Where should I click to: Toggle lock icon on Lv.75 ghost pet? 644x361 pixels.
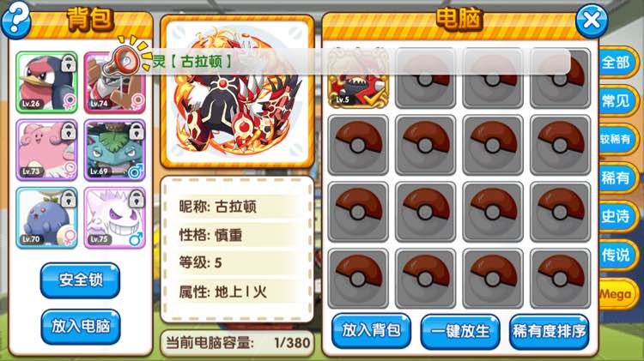(137, 200)
